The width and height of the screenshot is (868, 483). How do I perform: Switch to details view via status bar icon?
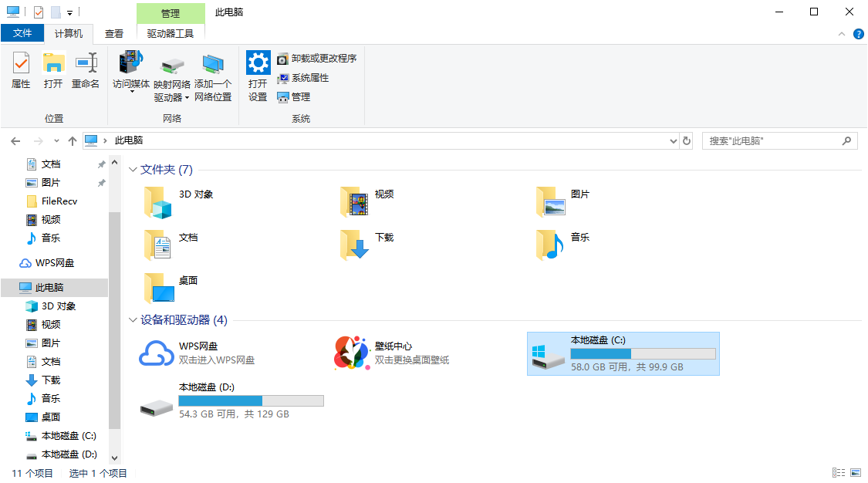point(839,472)
